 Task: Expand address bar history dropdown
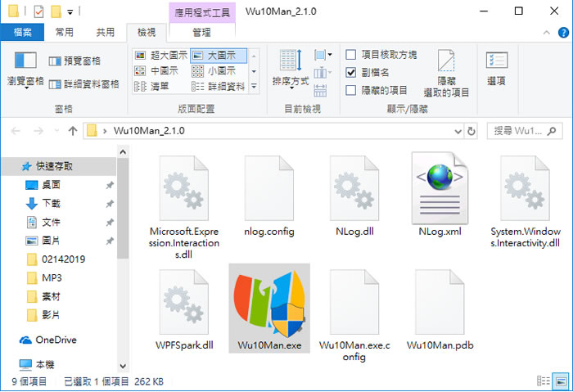[x=458, y=131]
